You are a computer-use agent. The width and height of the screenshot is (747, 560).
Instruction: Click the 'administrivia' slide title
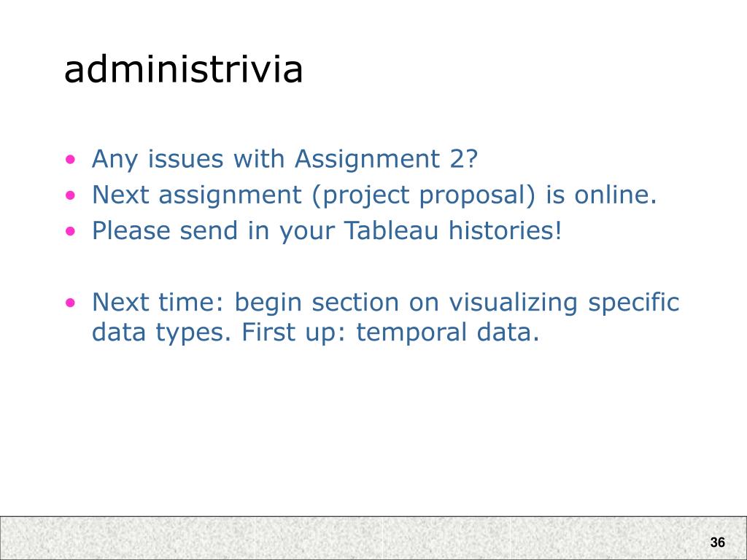pyautogui.click(x=183, y=70)
